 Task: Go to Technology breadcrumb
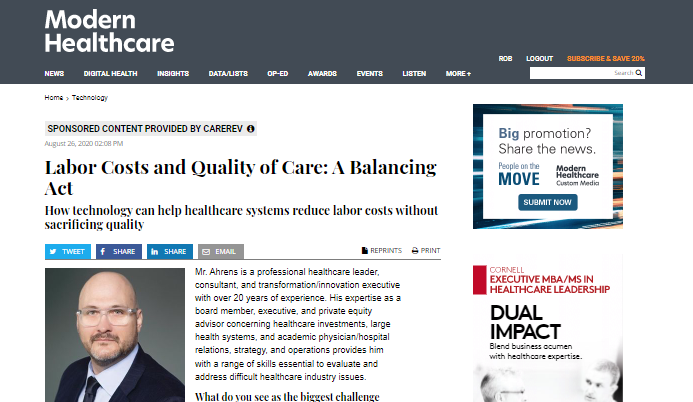pyautogui.click(x=90, y=98)
